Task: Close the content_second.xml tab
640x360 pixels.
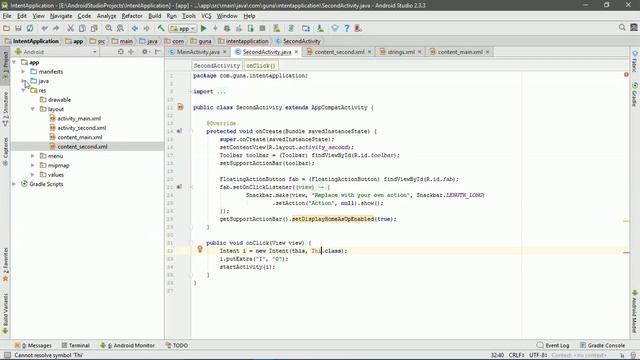Action: pyautogui.click(x=369, y=52)
